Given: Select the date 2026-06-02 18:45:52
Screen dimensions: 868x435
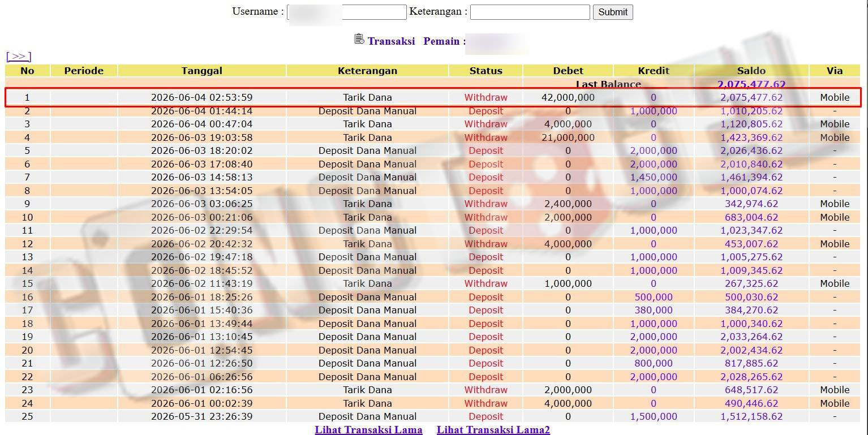Looking at the screenshot, I should (202, 270).
